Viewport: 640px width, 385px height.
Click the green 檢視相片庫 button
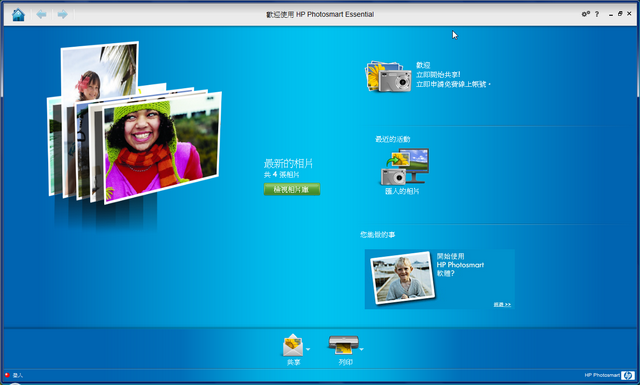coord(292,189)
